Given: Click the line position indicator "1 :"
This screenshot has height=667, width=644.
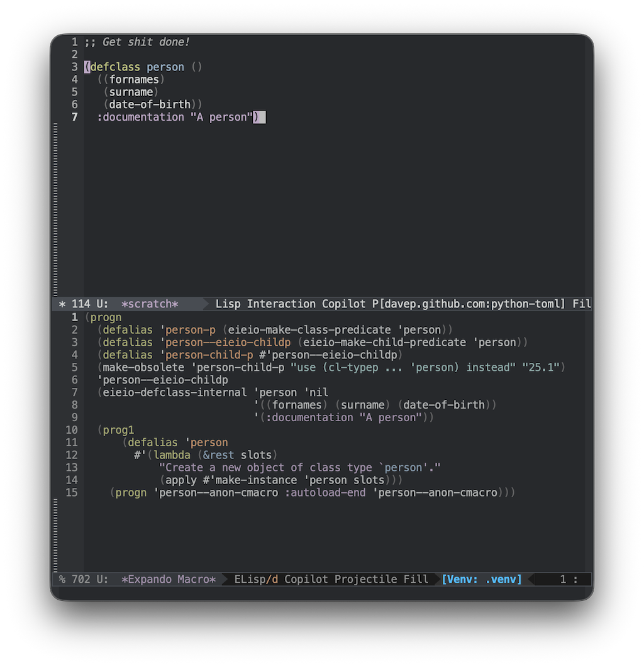Looking at the screenshot, I should coord(569,580).
